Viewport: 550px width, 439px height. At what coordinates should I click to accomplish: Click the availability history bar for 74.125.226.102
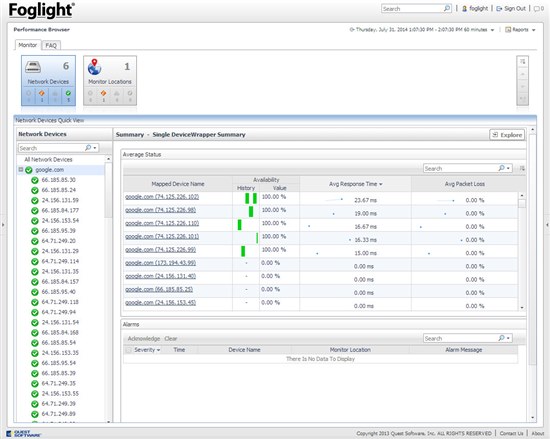tap(251, 198)
